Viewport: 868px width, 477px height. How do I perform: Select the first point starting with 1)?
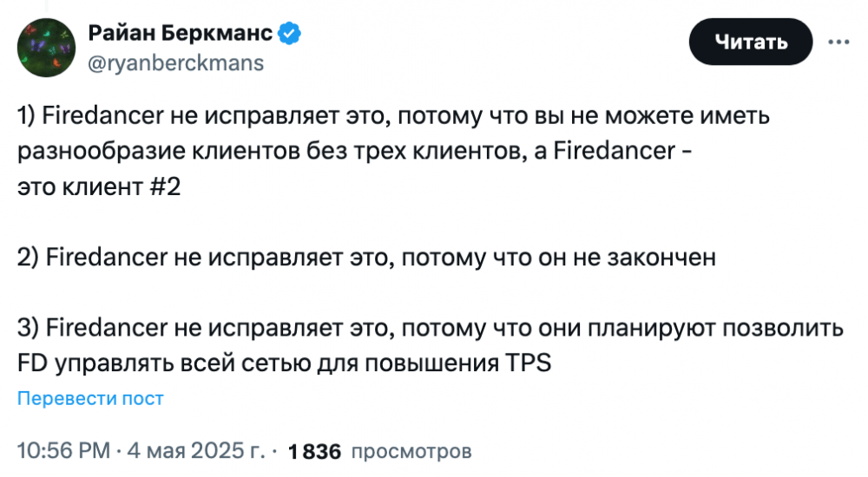393,116
